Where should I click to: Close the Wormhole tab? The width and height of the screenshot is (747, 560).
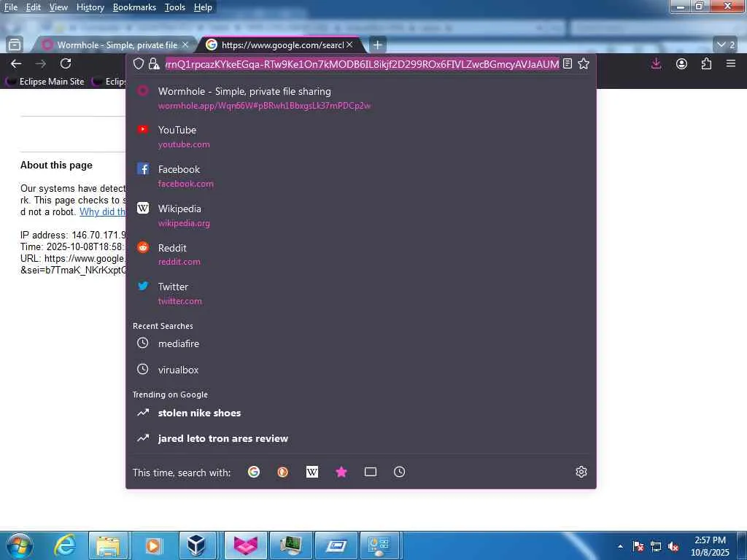185,44
